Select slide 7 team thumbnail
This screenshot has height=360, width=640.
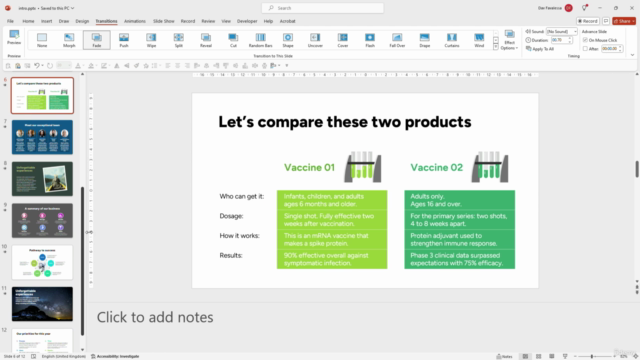(42, 137)
